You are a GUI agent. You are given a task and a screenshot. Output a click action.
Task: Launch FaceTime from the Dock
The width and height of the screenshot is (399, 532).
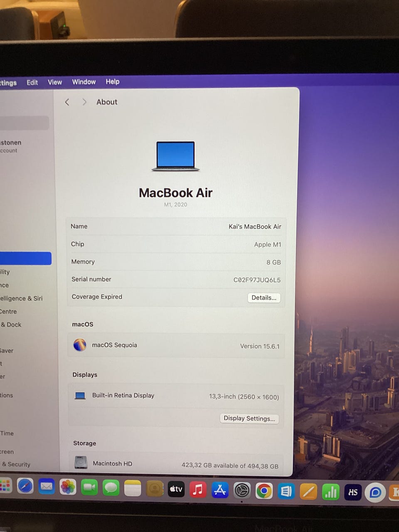[x=89, y=487]
